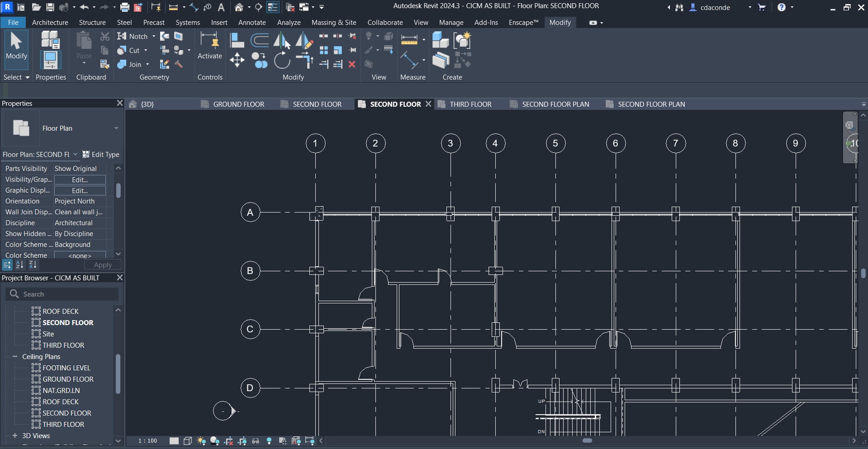Screen dimensions: 868x449
Task: Select the Move tool in Modify panel
Action: (237, 60)
